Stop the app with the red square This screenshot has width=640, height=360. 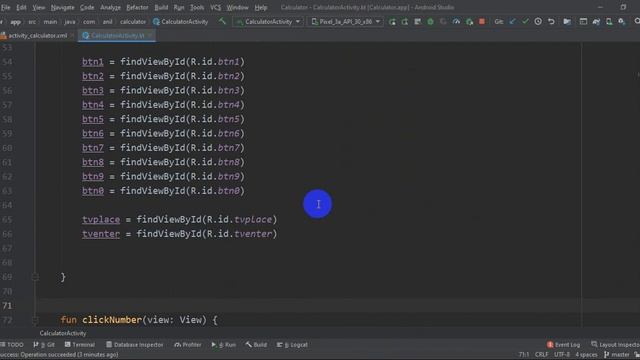tap(482, 22)
